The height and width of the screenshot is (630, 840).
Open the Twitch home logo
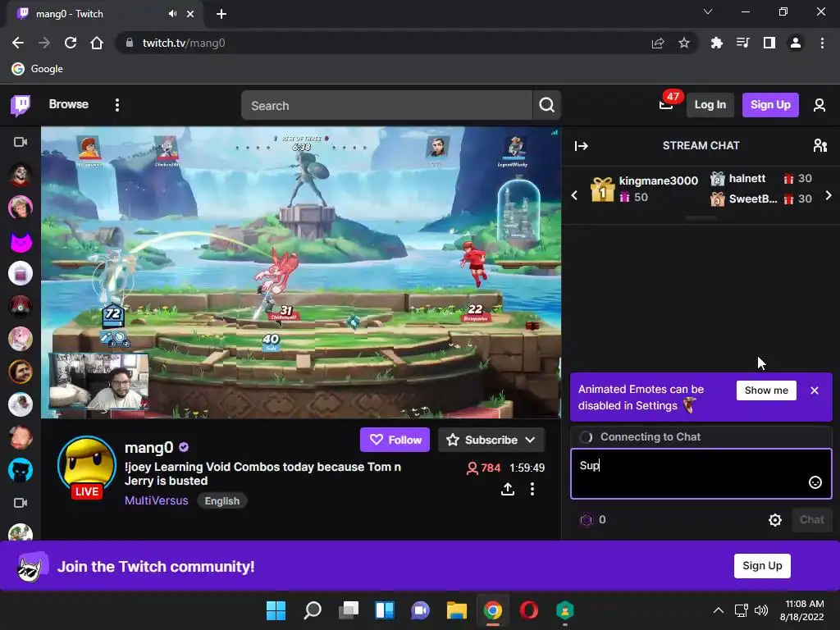(x=21, y=106)
